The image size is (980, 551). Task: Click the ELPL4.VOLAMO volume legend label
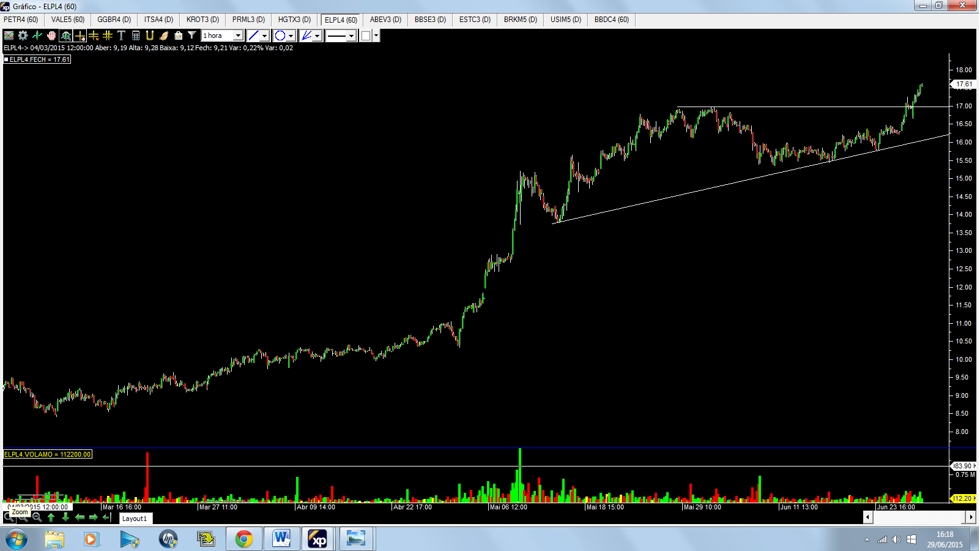coord(48,454)
